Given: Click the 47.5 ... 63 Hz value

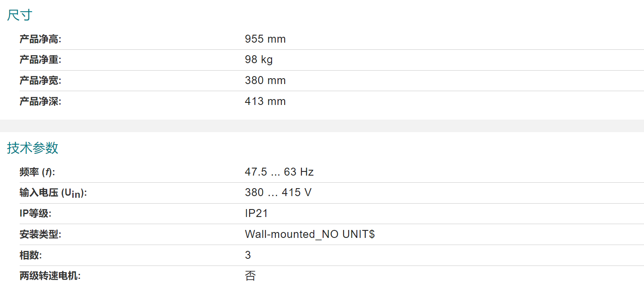Looking at the screenshot, I should pyautogui.click(x=279, y=172).
